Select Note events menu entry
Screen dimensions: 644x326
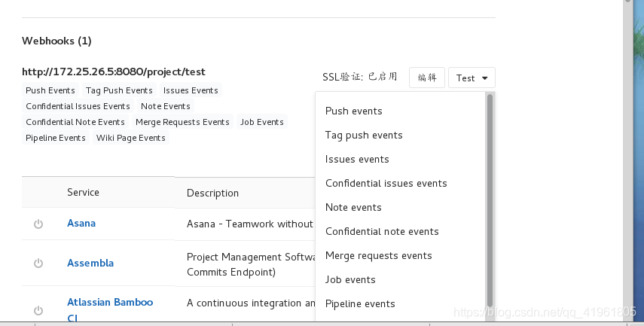coord(353,207)
